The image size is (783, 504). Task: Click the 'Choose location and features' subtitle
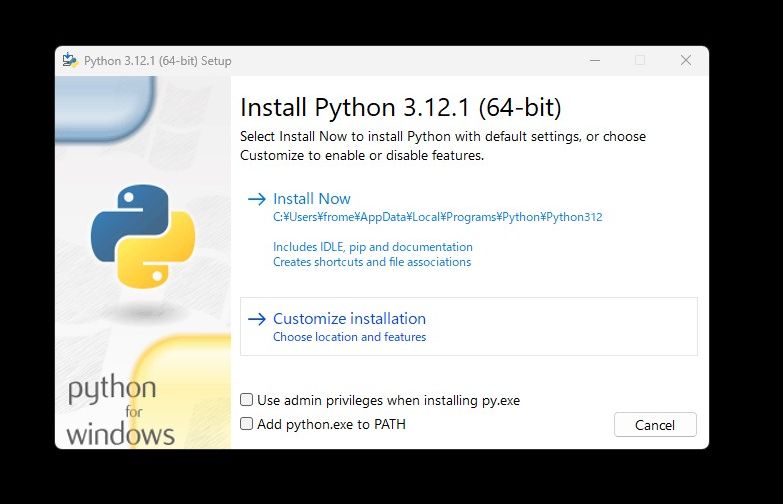click(349, 337)
